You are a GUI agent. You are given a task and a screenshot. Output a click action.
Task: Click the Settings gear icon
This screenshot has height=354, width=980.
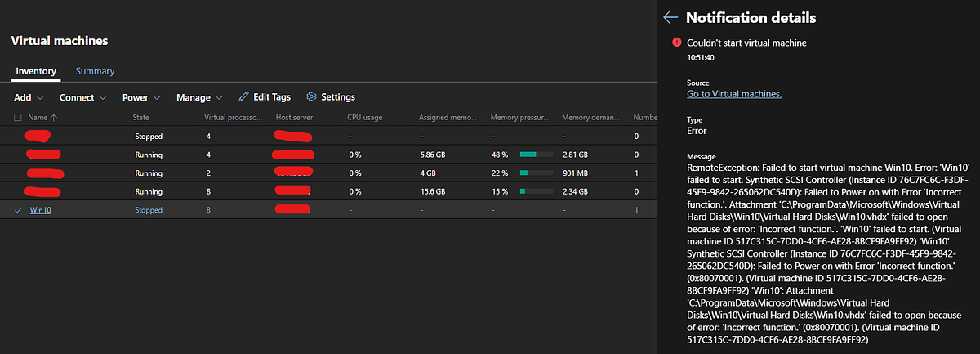310,97
